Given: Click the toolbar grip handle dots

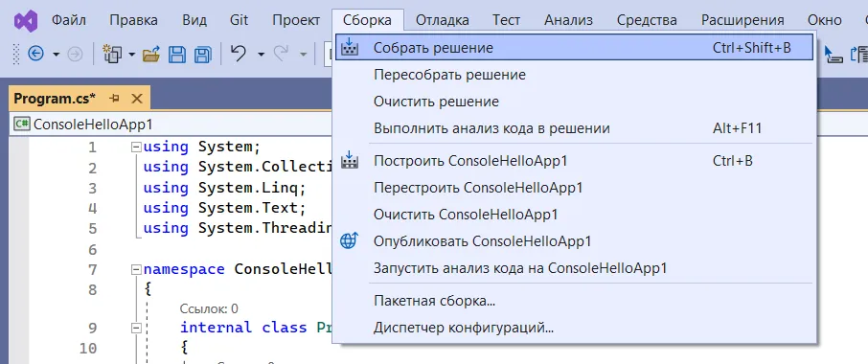Looking at the screenshot, I should [x=16, y=54].
